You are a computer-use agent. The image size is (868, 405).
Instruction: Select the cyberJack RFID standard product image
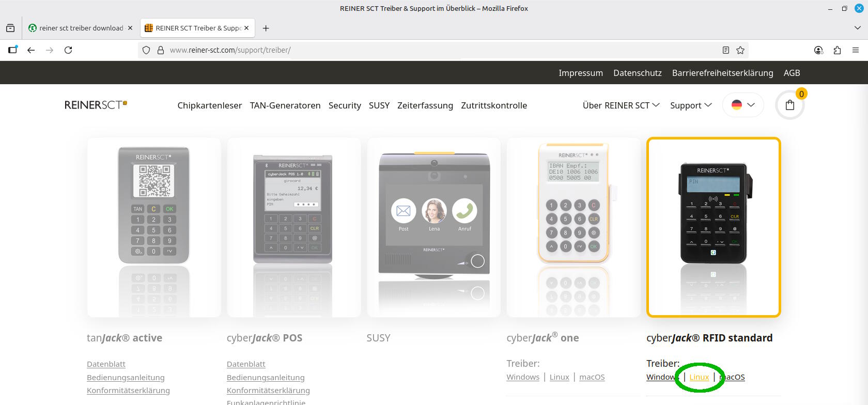714,227
